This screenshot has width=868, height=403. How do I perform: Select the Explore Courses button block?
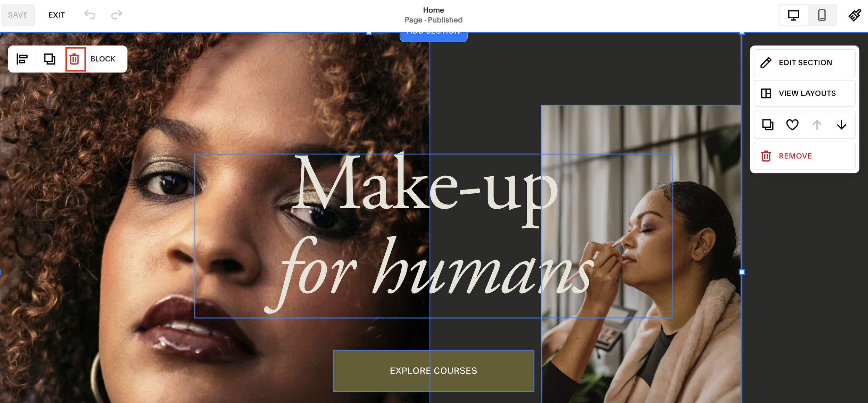tap(433, 371)
